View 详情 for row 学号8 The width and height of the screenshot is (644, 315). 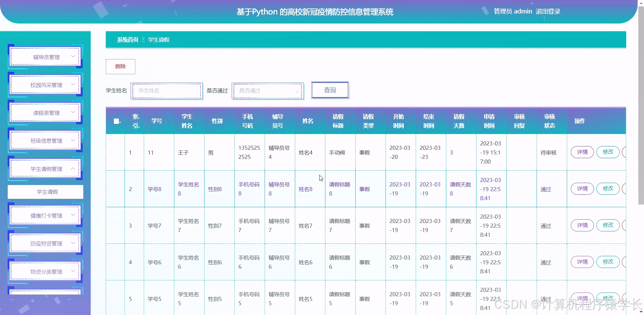coord(582,189)
